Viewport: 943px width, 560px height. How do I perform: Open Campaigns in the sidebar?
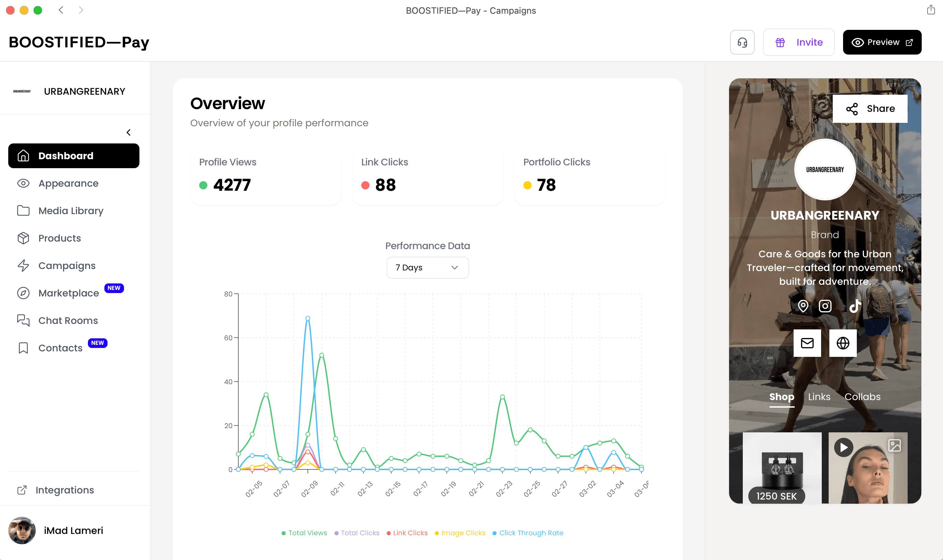point(67,266)
